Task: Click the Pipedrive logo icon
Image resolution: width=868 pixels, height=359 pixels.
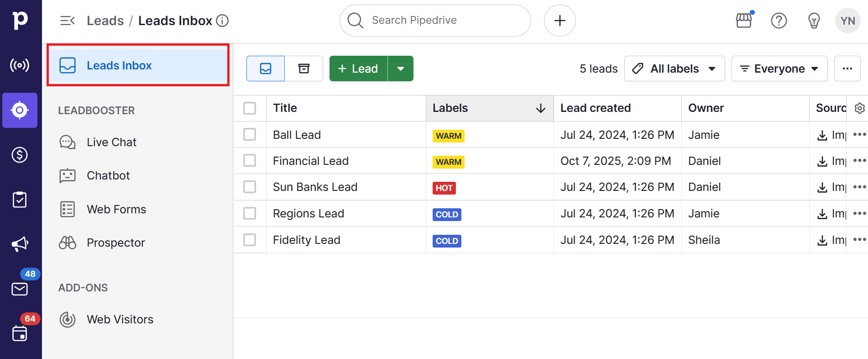Action: [x=20, y=20]
